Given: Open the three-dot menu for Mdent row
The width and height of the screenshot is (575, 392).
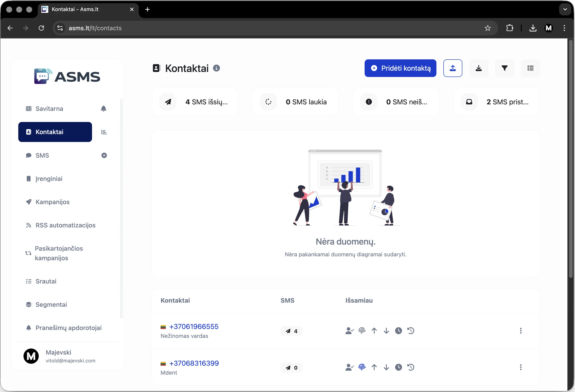Looking at the screenshot, I should coord(521,367).
